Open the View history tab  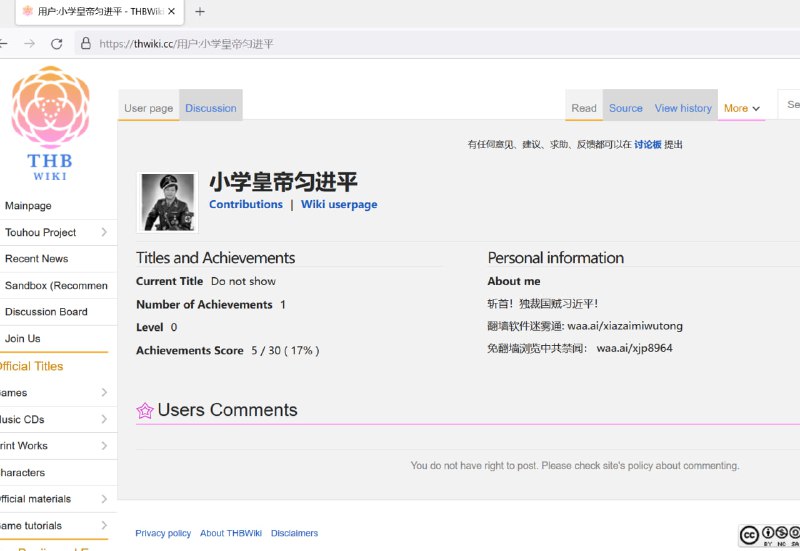(x=683, y=108)
